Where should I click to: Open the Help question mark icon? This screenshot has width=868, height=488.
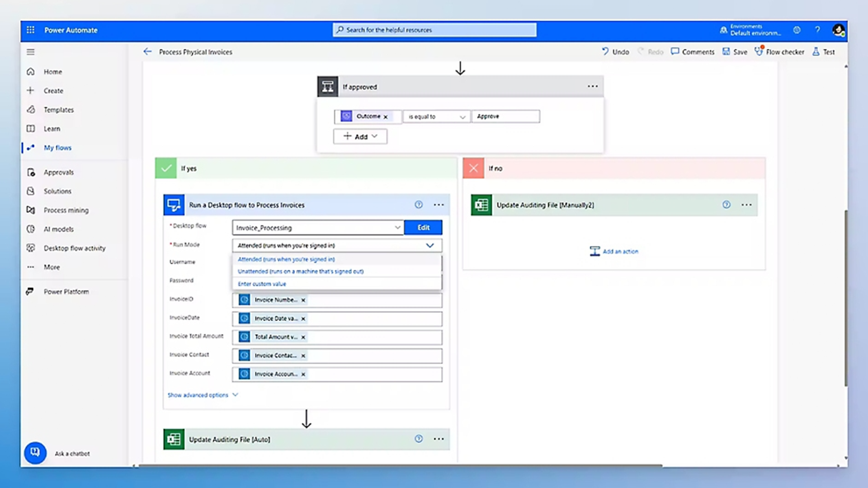coord(817,30)
